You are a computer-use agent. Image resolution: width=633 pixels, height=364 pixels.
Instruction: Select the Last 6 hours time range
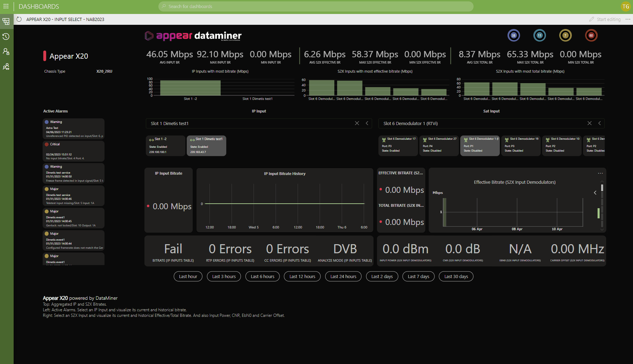(263, 276)
